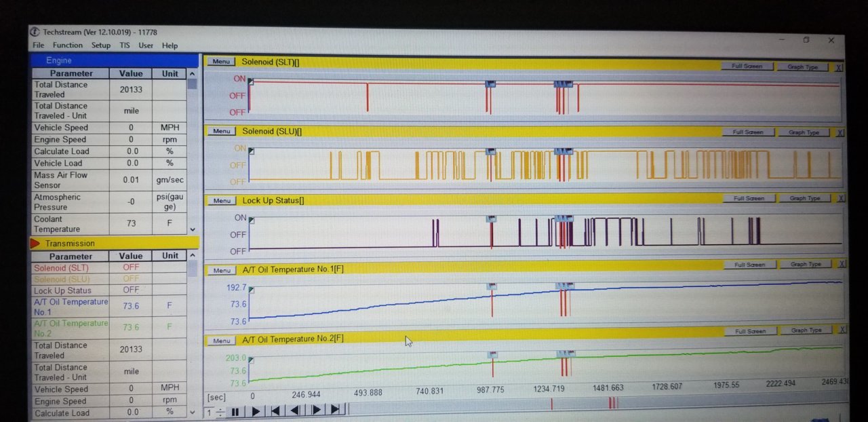Select the Lock Up Status parameter row
The height and width of the screenshot is (422, 868).
[108, 290]
